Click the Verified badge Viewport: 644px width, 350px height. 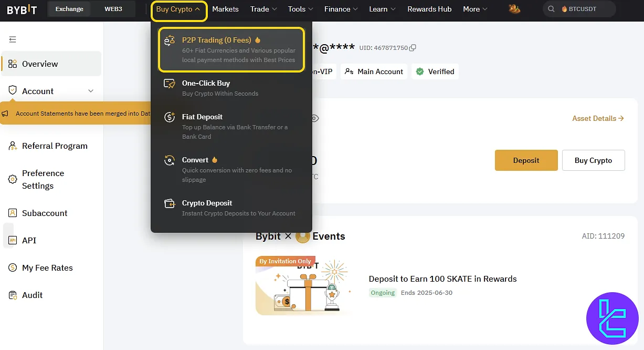[435, 71]
